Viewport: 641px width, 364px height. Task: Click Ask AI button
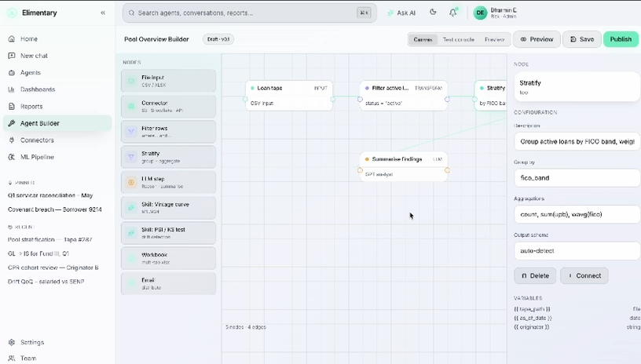pos(401,13)
